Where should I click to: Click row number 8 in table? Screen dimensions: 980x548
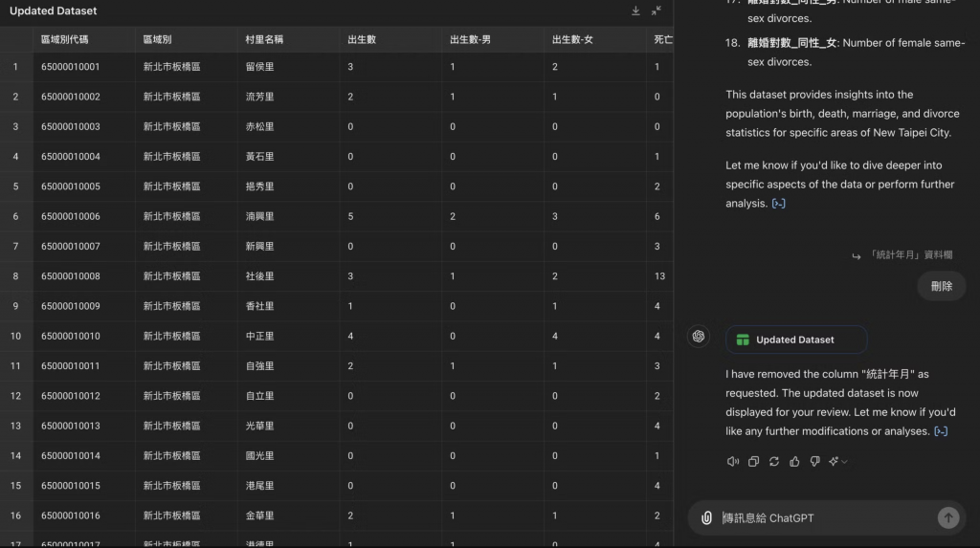coord(15,276)
